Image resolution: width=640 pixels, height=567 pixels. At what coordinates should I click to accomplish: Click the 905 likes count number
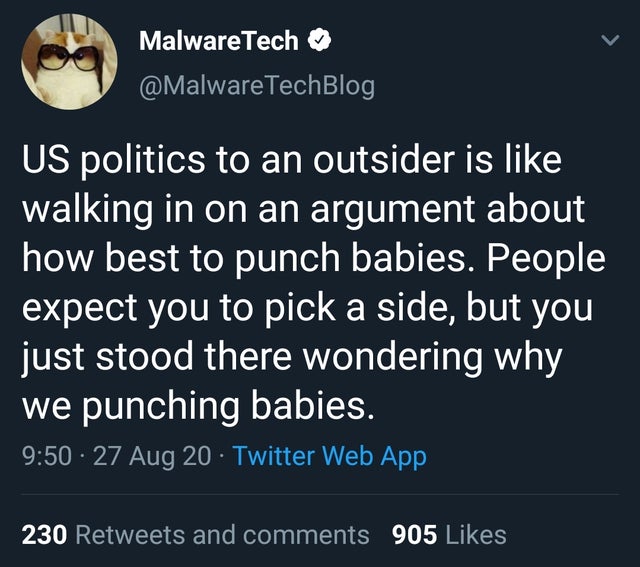[x=414, y=535]
